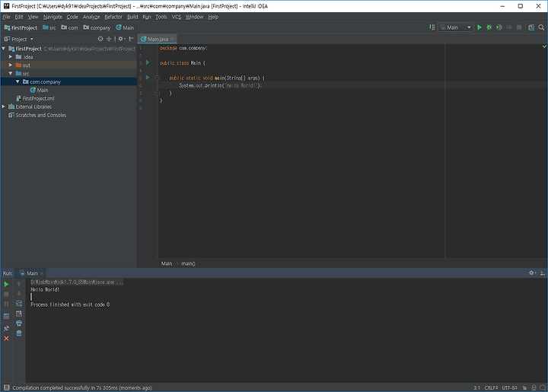Toggle file read-only lock in status bar
This screenshot has height=392, width=548.
point(524,387)
